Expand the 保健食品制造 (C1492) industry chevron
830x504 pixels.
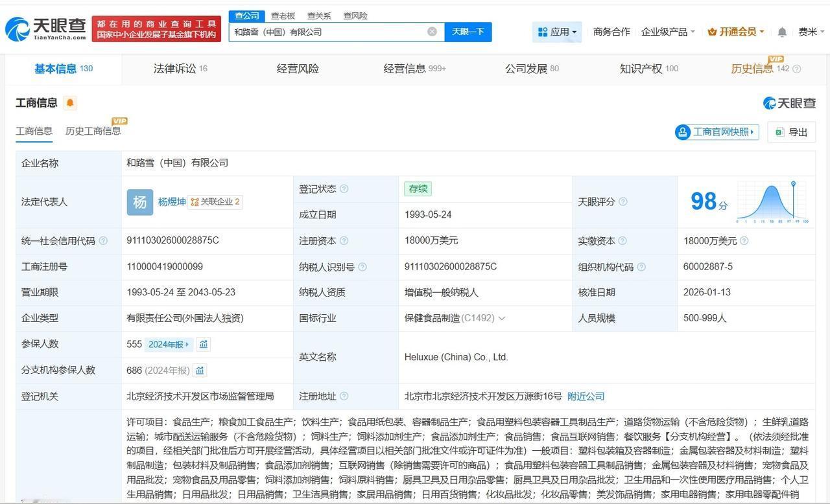[501, 319]
